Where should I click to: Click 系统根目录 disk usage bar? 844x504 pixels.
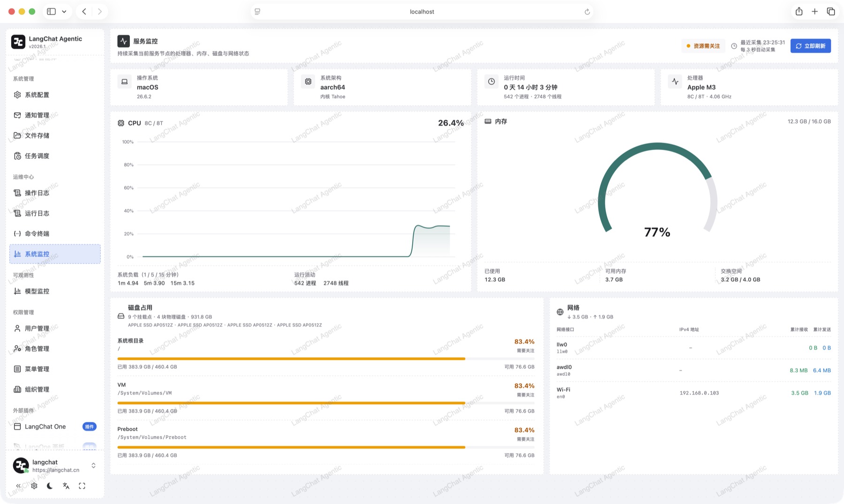(326, 359)
